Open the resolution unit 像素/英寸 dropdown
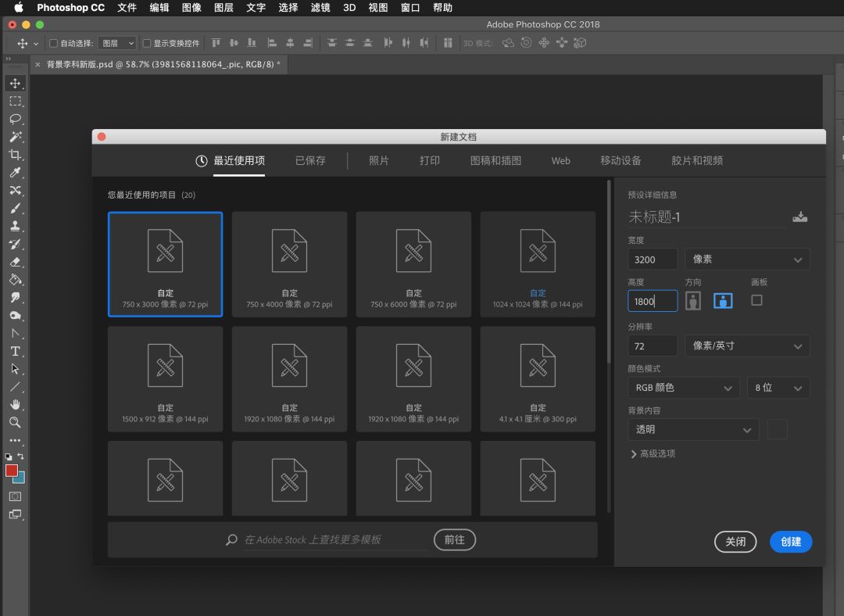Viewport: 844px width, 616px height. [x=747, y=346]
